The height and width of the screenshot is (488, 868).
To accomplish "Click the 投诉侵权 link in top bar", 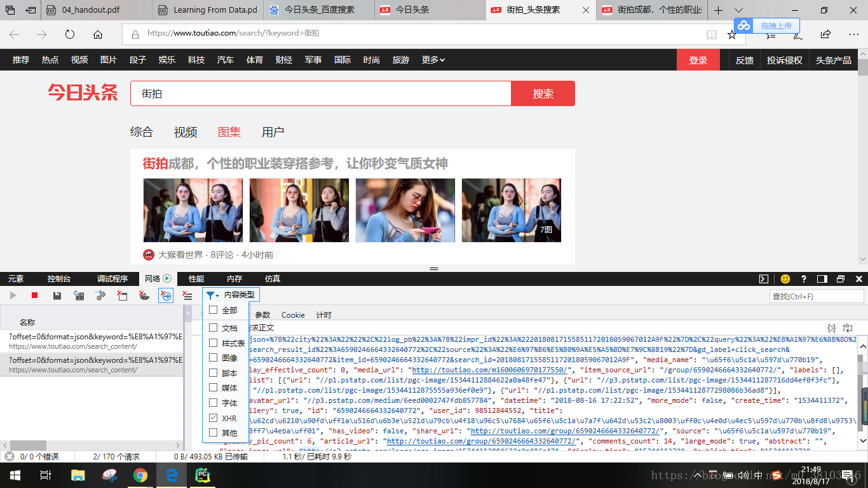I will coord(784,60).
